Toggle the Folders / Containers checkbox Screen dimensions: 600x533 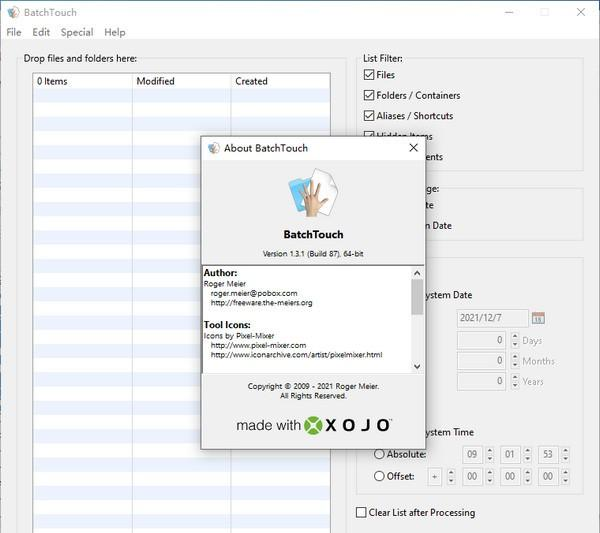point(369,95)
